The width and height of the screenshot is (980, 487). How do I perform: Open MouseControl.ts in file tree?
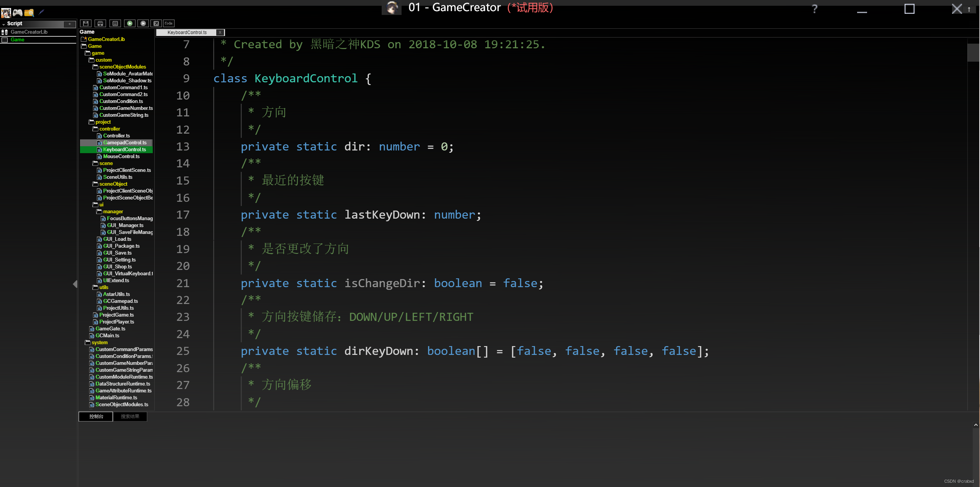[x=121, y=156]
